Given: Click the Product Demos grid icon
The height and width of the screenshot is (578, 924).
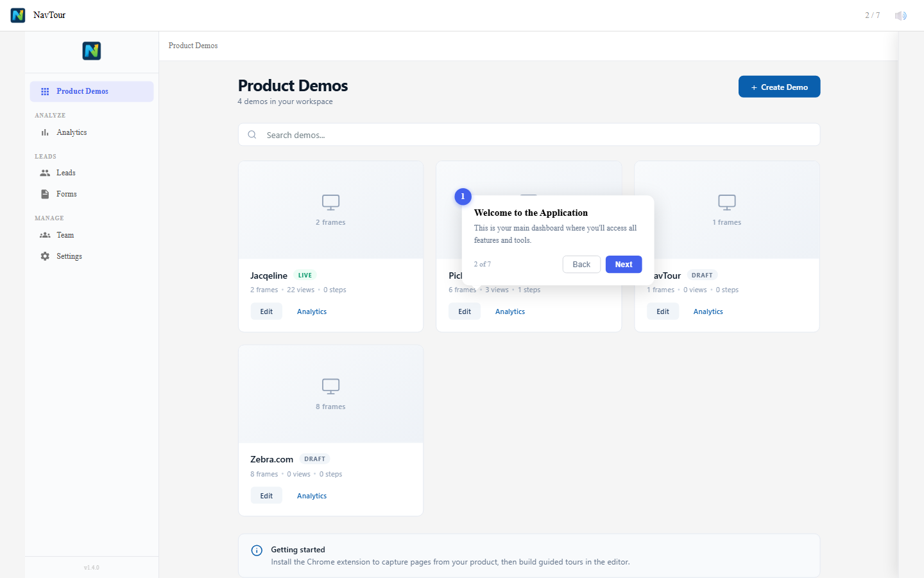Looking at the screenshot, I should [45, 91].
